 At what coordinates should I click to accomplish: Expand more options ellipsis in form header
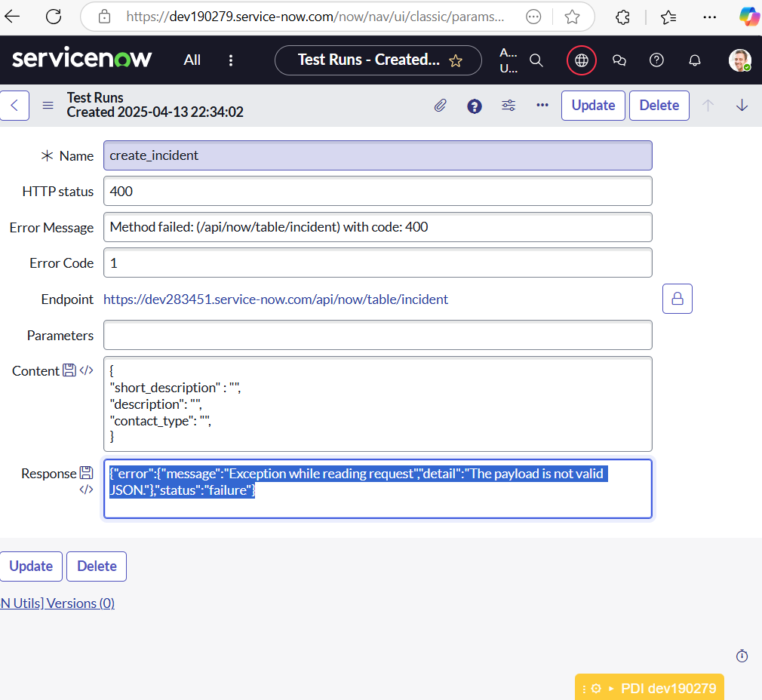[x=542, y=106]
